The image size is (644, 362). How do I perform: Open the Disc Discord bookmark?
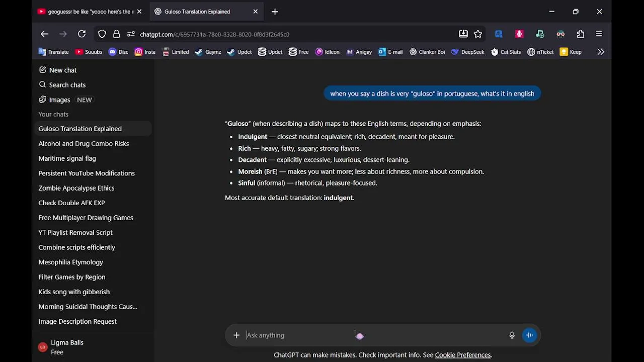tap(118, 52)
